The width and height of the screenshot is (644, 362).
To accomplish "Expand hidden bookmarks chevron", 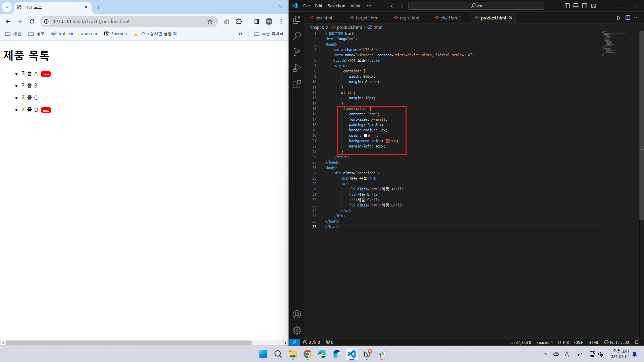I will point(240,34).
